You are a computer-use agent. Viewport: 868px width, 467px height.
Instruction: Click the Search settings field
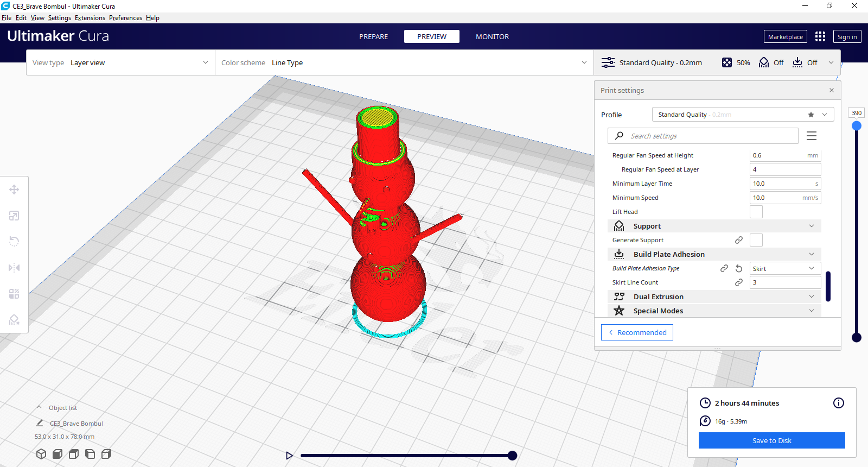(703, 136)
